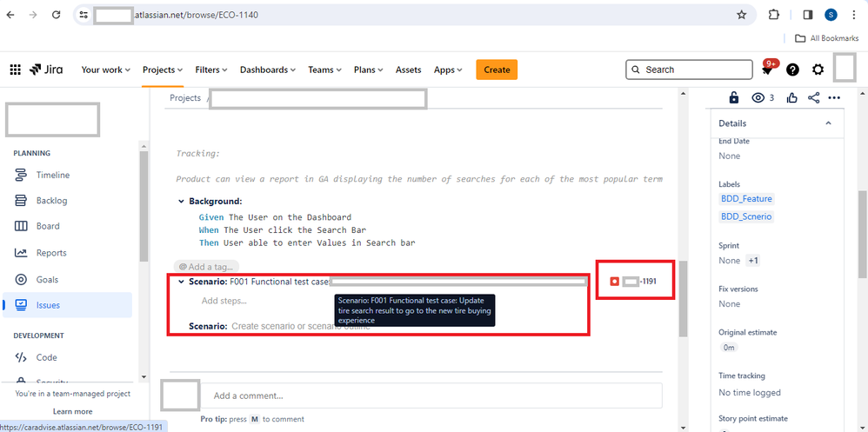Click the share issue icon
Image resolution: width=868 pixels, height=432 pixels.
(x=813, y=98)
